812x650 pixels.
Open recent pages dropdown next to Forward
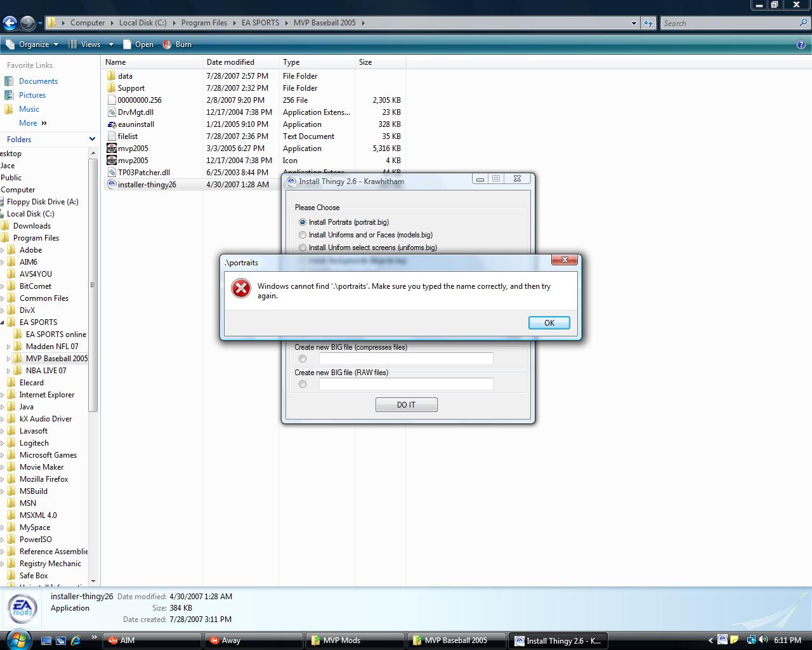tap(40, 23)
